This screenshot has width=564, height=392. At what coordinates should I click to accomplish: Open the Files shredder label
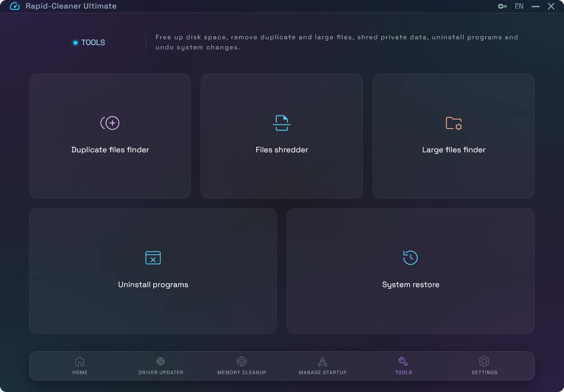tap(282, 150)
